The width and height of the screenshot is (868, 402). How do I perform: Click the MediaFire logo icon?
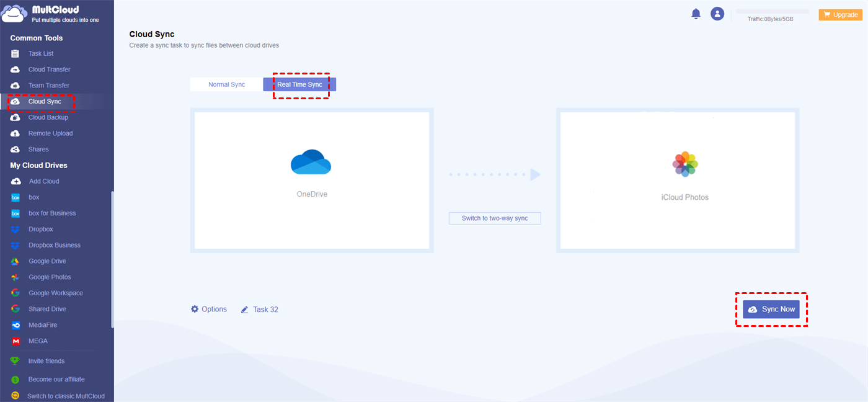[x=15, y=325]
